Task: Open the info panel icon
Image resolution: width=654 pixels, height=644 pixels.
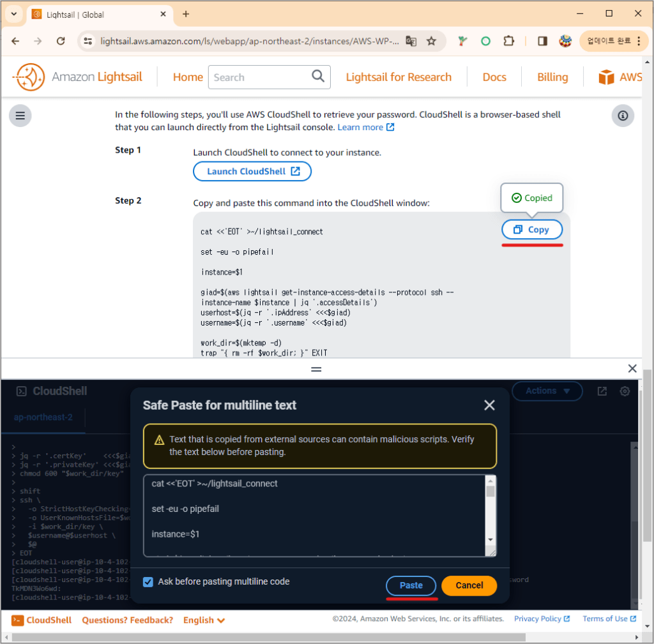Action: tap(623, 116)
